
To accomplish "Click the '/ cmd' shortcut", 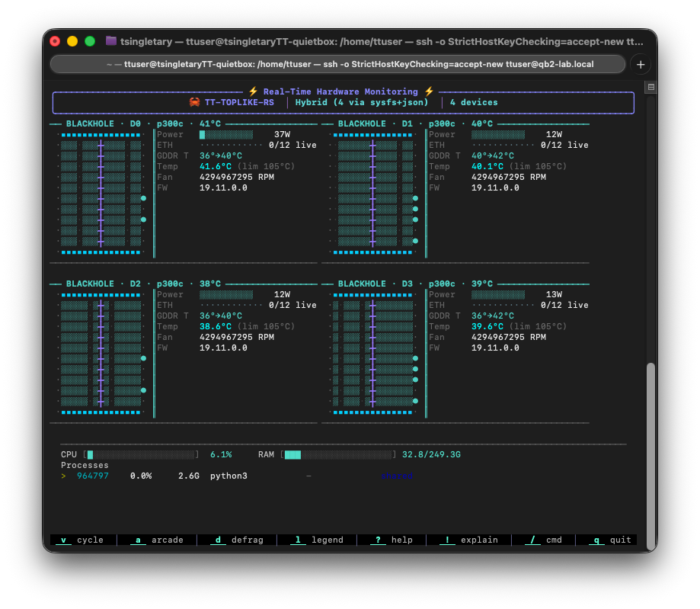I will pos(543,540).
